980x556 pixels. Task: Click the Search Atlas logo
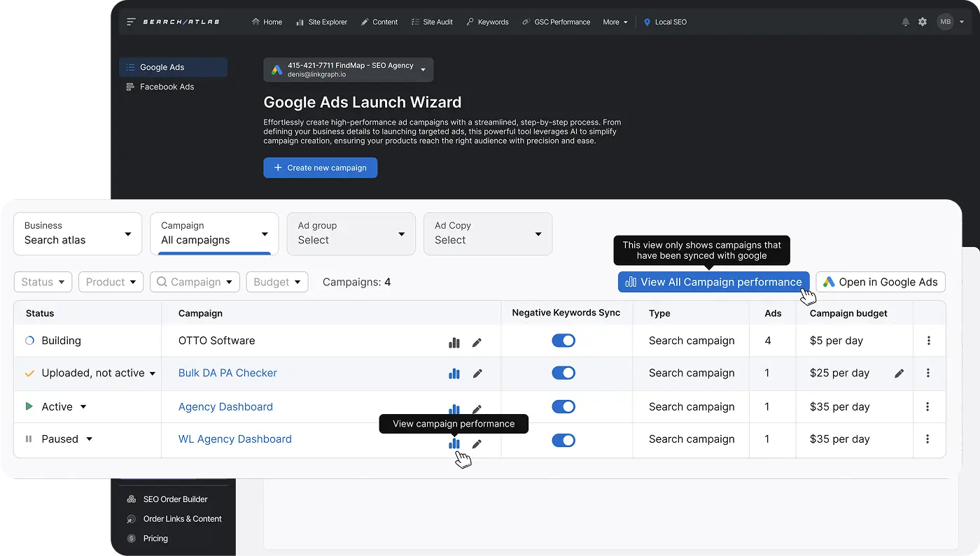pyautogui.click(x=181, y=22)
